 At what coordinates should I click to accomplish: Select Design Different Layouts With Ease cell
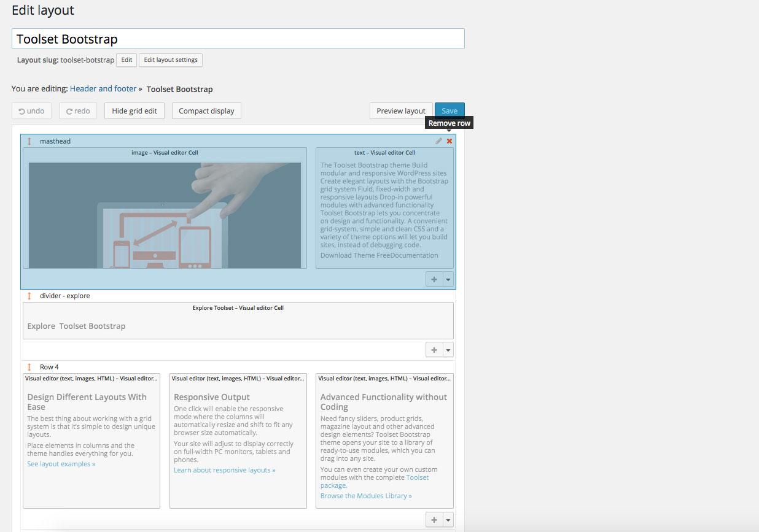[x=91, y=441]
